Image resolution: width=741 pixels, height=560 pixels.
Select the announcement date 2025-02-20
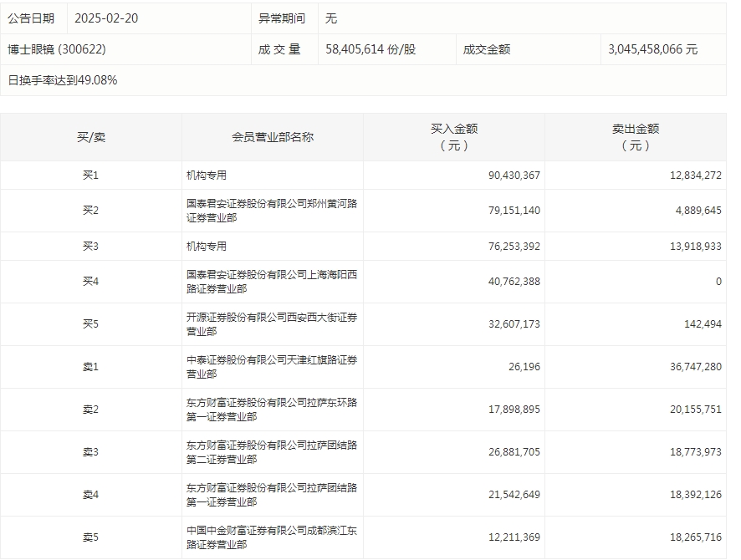106,18
